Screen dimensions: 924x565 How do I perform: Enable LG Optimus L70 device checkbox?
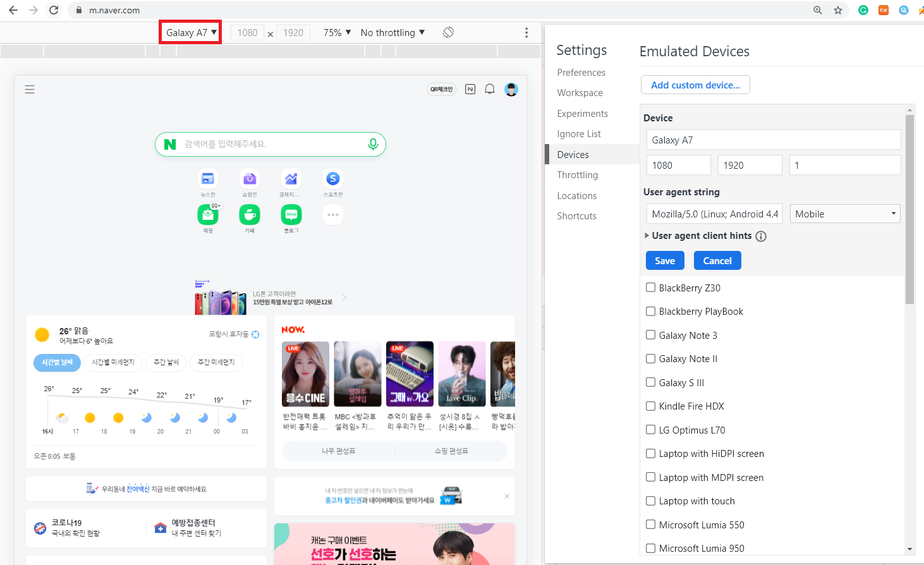tap(650, 430)
